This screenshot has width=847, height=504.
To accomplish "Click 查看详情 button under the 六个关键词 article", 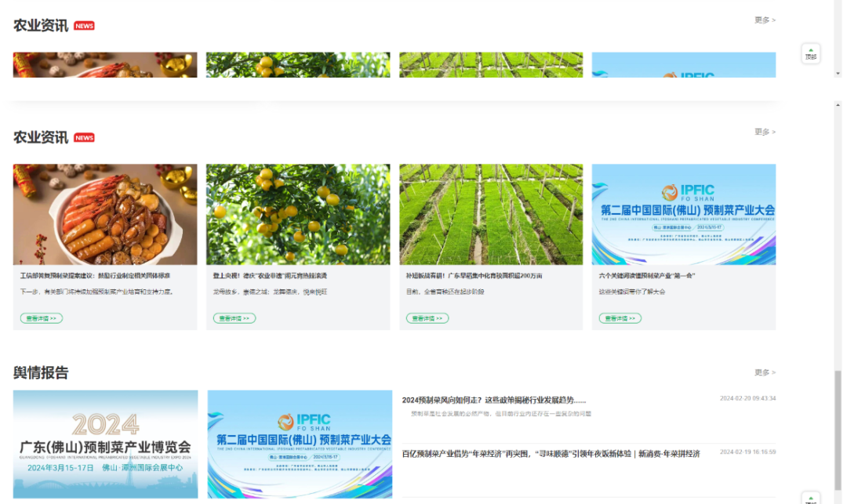I will point(620,318).
